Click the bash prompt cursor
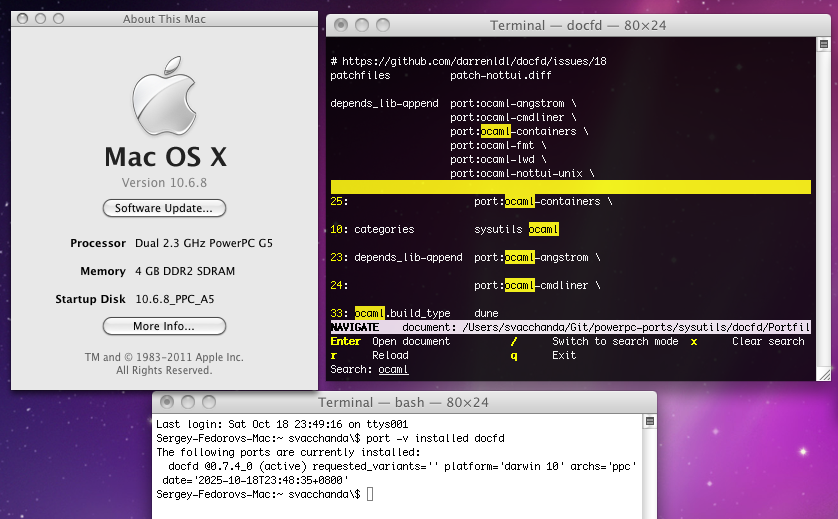 (369, 495)
